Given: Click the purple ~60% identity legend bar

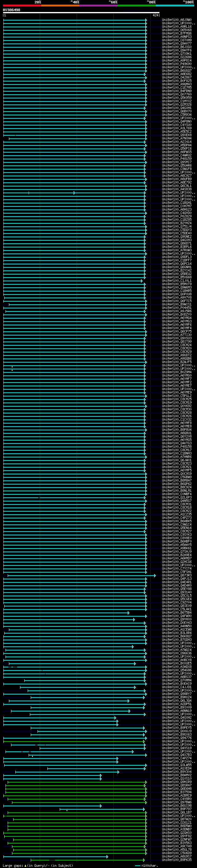Looking at the screenshot, I should point(99,6).
